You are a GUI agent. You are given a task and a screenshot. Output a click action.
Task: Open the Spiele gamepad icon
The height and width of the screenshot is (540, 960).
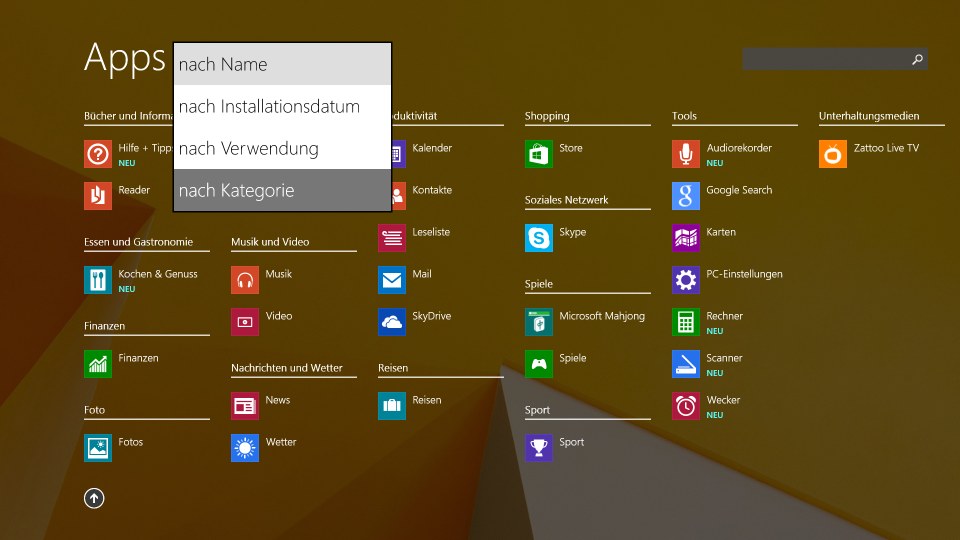click(539, 364)
